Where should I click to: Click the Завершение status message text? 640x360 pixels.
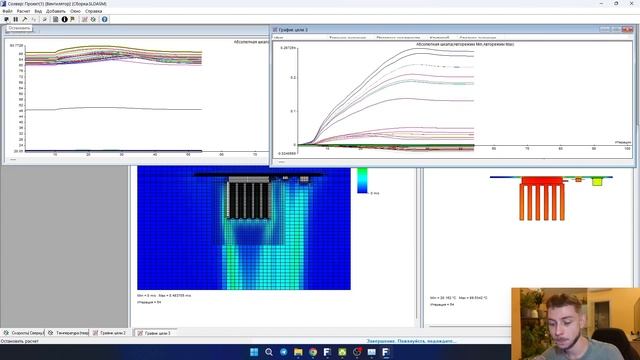(411, 341)
